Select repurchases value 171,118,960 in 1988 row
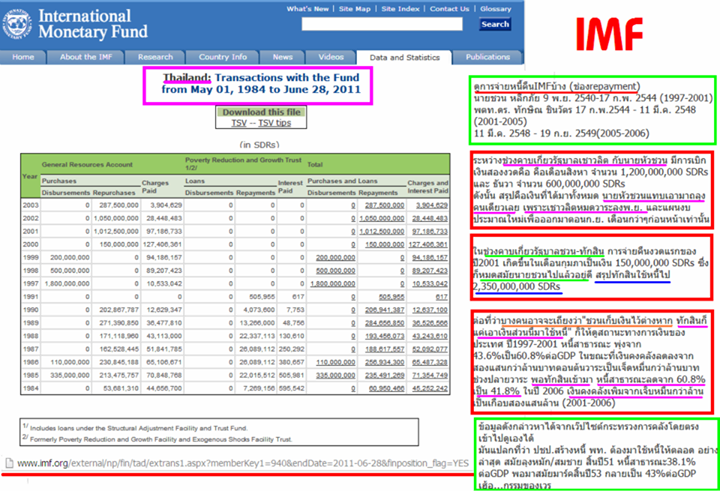Viewport: 720px width, 491px height. click(x=119, y=336)
